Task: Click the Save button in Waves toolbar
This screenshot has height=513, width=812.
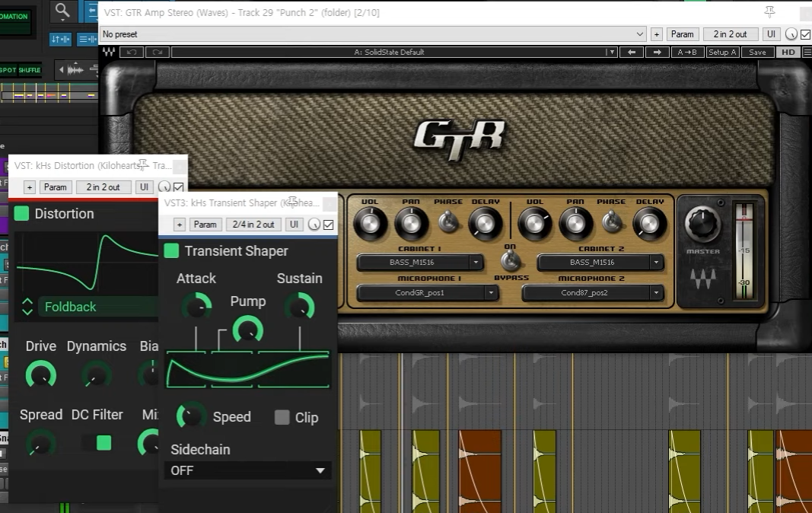Action: pyautogui.click(x=757, y=52)
